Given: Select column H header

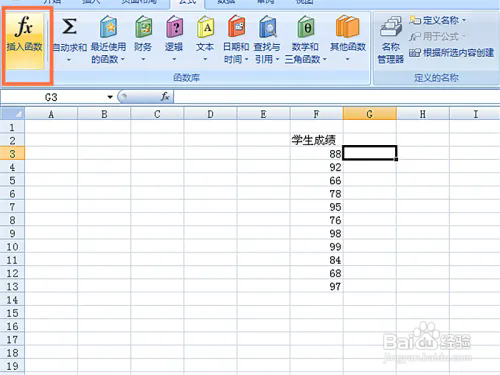Looking at the screenshot, I should (x=423, y=114).
